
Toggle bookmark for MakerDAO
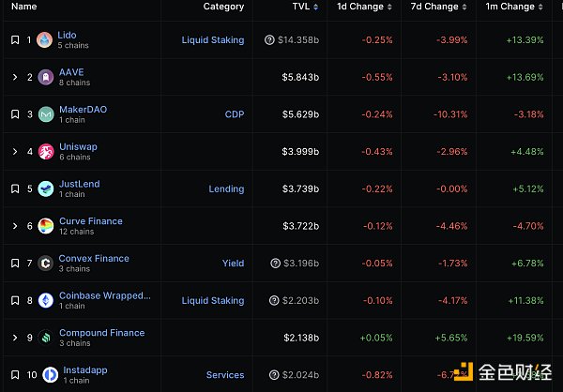click(15, 114)
